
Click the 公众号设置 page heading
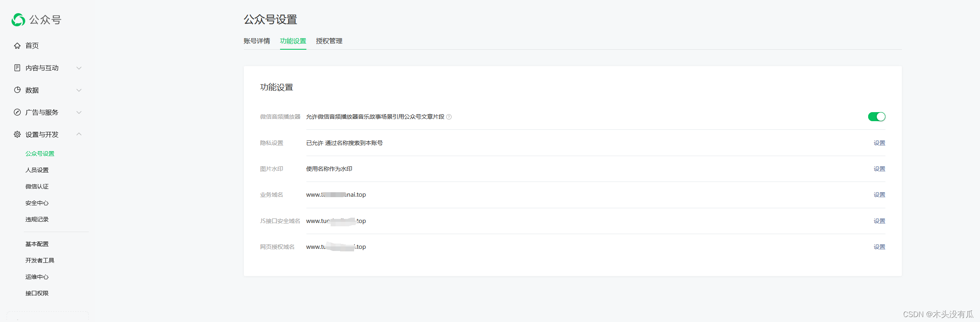(270, 19)
